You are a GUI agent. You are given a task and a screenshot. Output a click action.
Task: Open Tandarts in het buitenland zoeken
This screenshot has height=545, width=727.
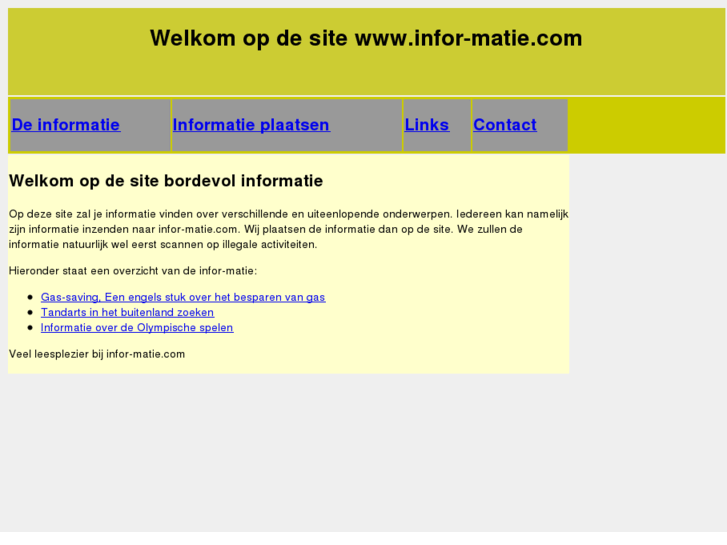click(128, 313)
